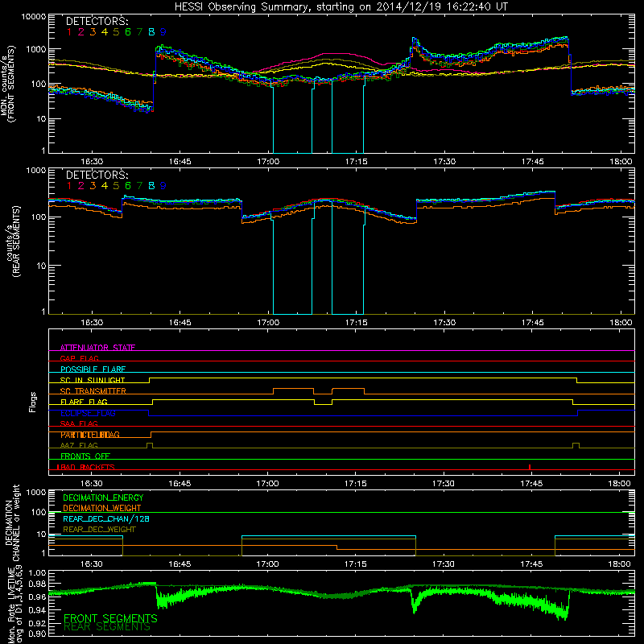Click DETECTORS: label in rear segments panel

(x=97, y=175)
